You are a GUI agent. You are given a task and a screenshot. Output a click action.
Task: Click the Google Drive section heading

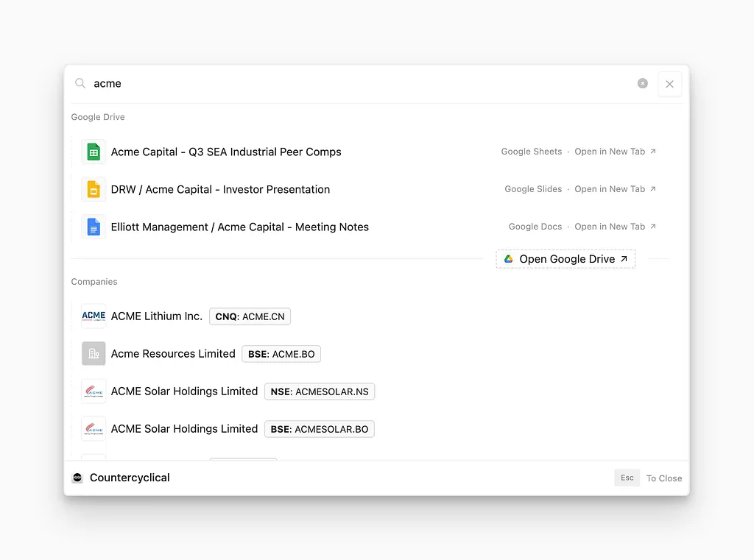click(x=98, y=117)
